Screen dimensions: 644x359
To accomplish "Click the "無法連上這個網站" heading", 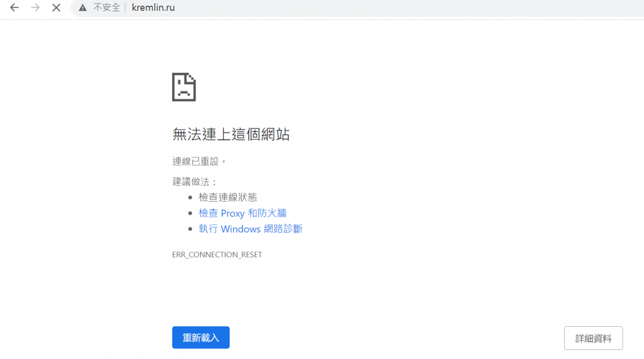I will [x=231, y=134].
